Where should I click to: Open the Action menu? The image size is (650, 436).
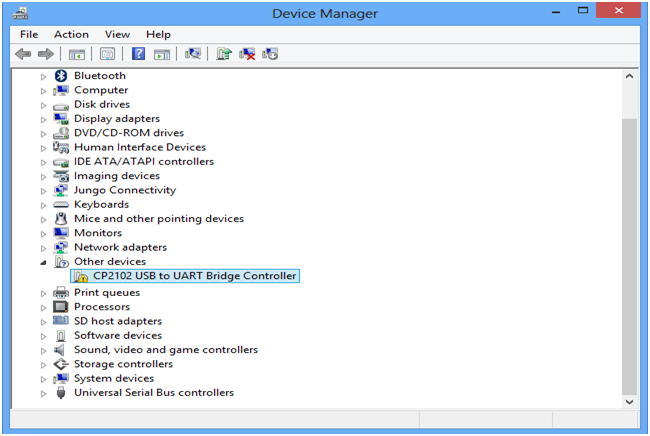pyautogui.click(x=71, y=34)
